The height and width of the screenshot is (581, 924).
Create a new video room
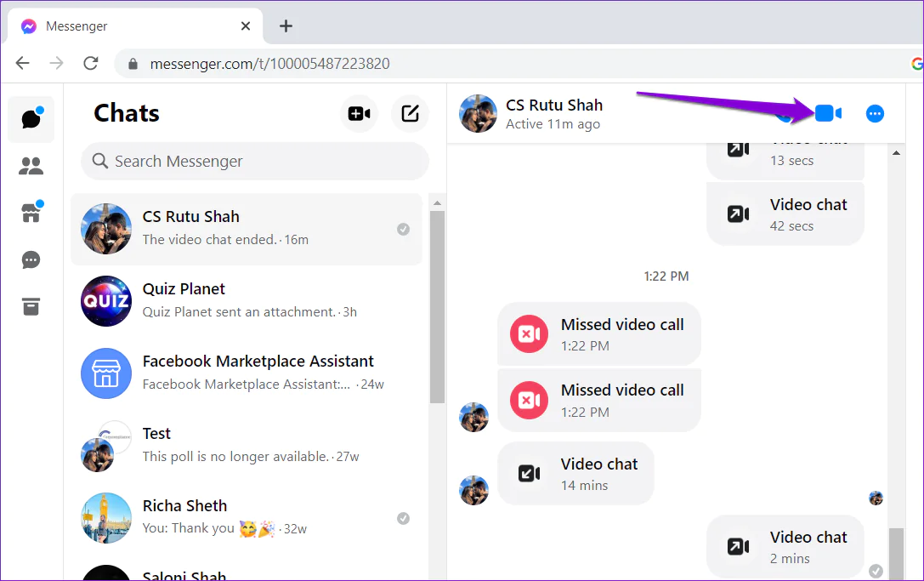click(x=359, y=113)
